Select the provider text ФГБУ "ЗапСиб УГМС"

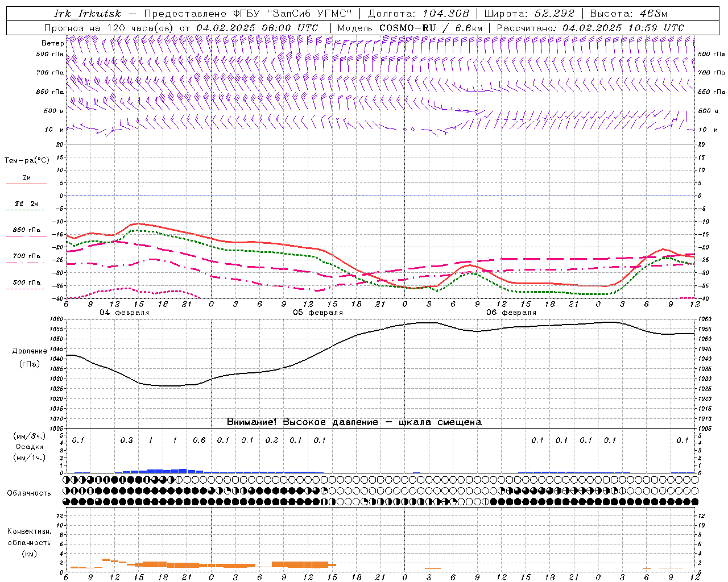pyautogui.click(x=292, y=14)
